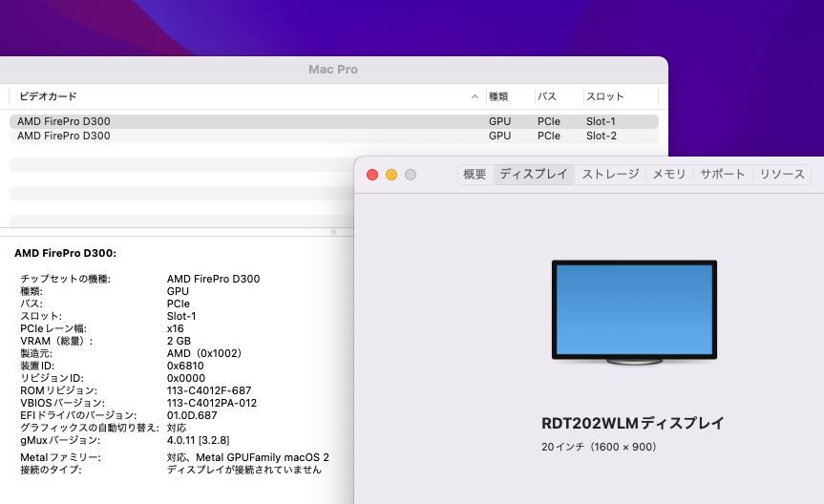The width and height of the screenshot is (824, 504).
Task: Select AMD FirePro D300 Slot-2 row
Action: 333,136
